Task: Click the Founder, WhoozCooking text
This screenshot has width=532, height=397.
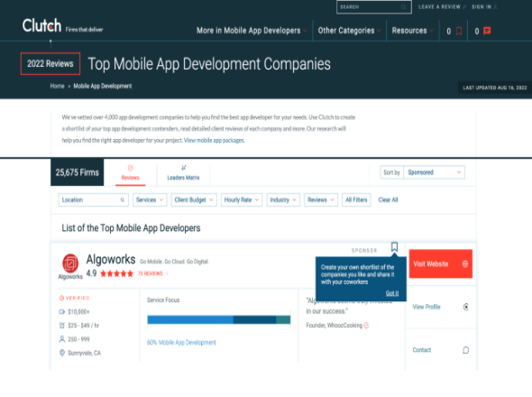Action: tap(335, 326)
